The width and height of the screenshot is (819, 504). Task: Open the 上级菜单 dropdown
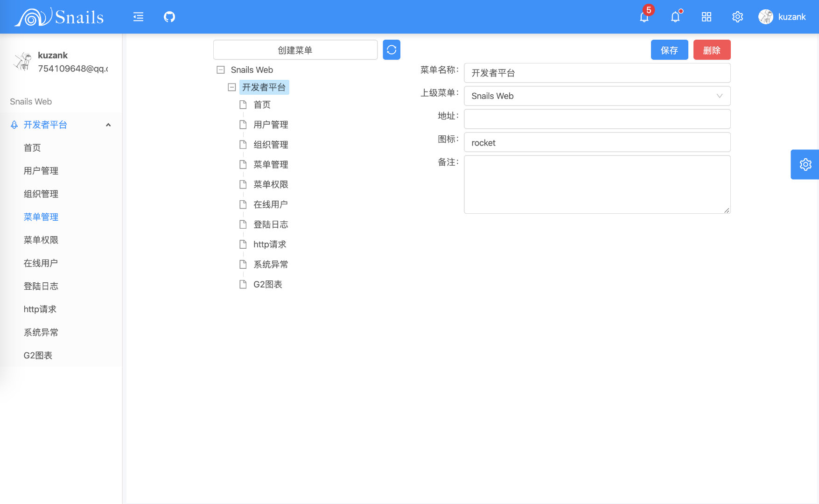pyautogui.click(x=597, y=96)
